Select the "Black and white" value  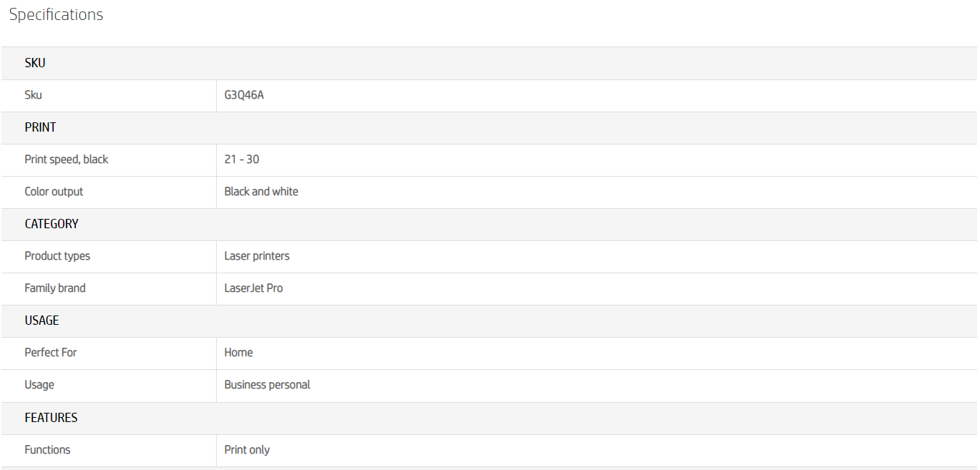point(261,192)
